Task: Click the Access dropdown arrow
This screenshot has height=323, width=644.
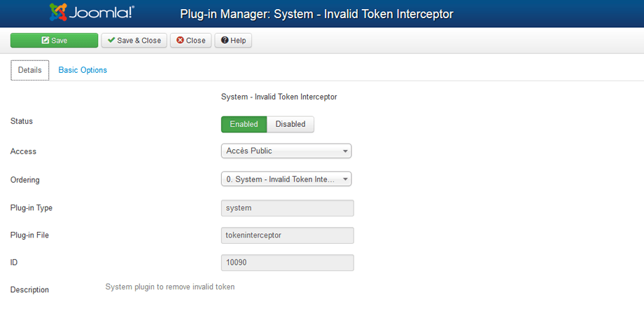Action: click(345, 151)
